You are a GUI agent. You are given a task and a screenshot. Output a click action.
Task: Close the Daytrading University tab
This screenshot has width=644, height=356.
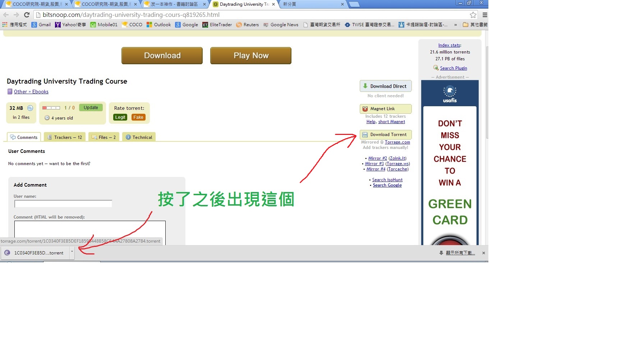273,4
